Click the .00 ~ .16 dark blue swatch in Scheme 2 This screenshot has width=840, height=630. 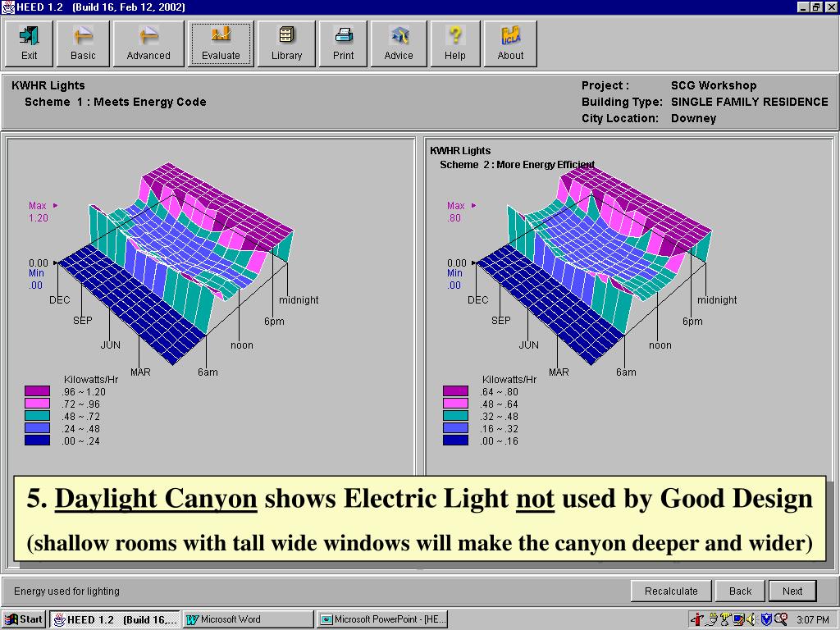point(455,441)
